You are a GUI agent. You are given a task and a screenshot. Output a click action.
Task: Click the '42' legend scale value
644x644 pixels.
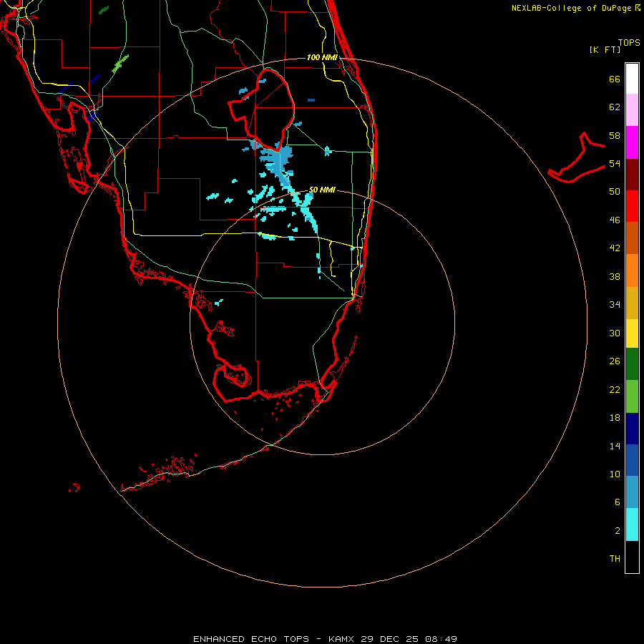[x=615, y=248]
